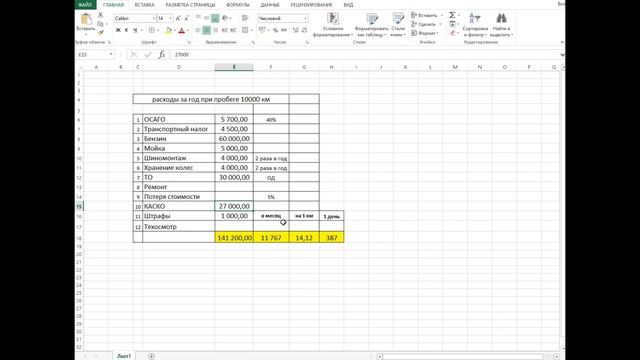Decrease font size with the smaller A icon
Image resolution: width=640 pixels, height=360 pixels.
click(187, 18)
